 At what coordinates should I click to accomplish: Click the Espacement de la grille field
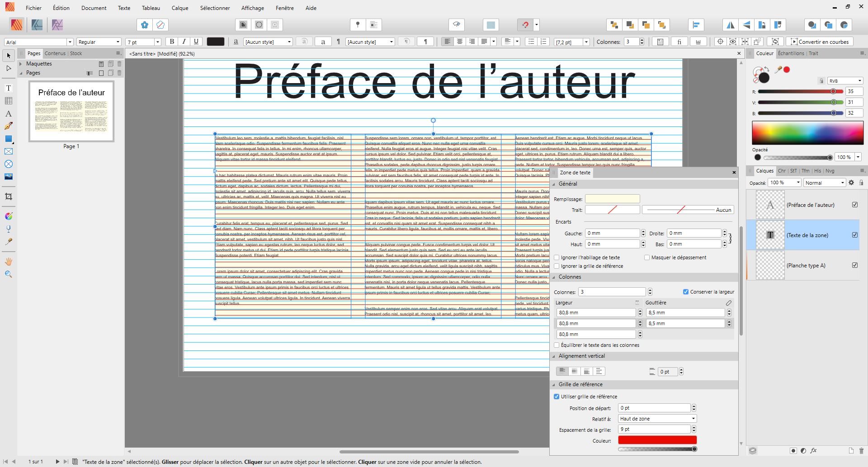coord(655,429)
